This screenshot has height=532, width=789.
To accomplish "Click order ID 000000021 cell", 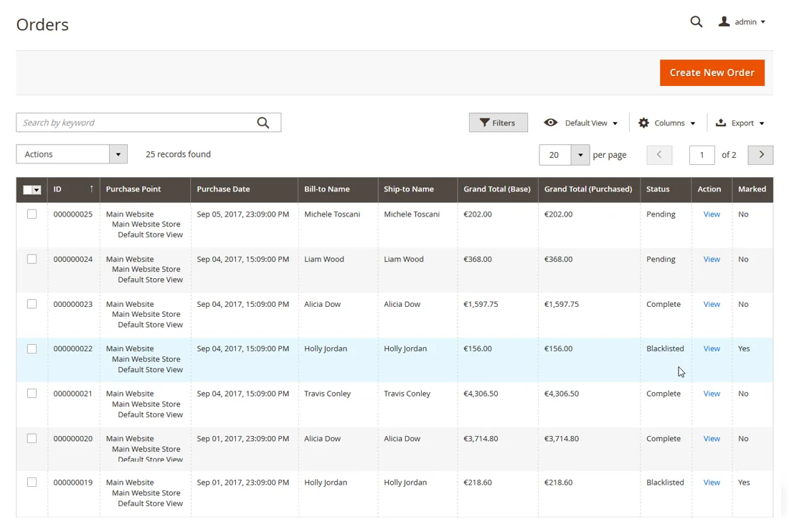I will (73, 394).
